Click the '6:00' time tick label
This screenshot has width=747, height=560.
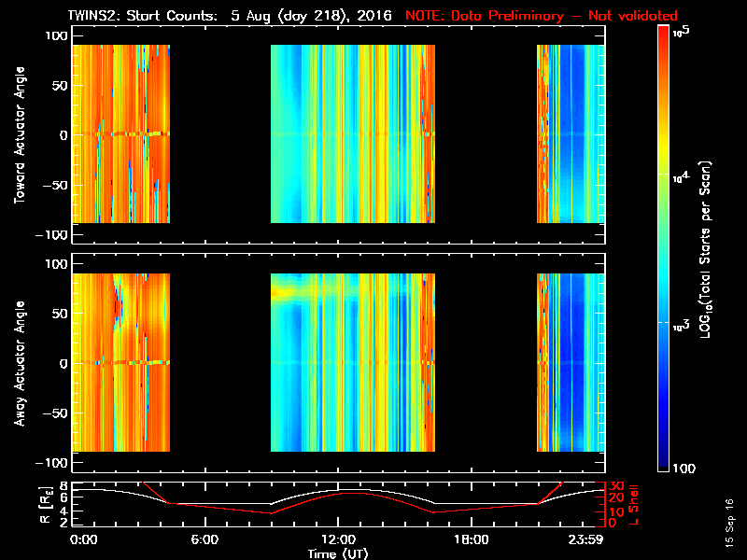(x=204, y=540)
